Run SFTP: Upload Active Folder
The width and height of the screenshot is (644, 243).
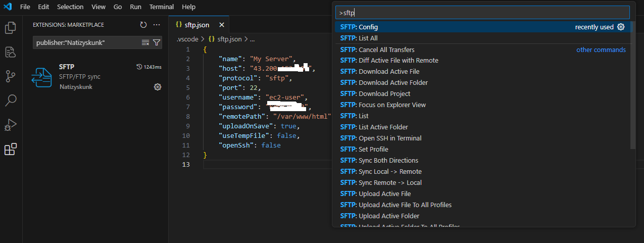[x=482, y=216]
